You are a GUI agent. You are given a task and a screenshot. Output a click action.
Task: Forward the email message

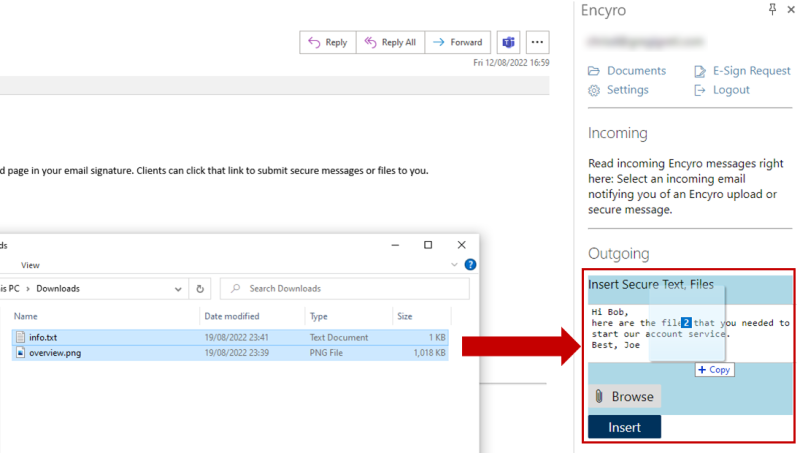click(458, 42)
